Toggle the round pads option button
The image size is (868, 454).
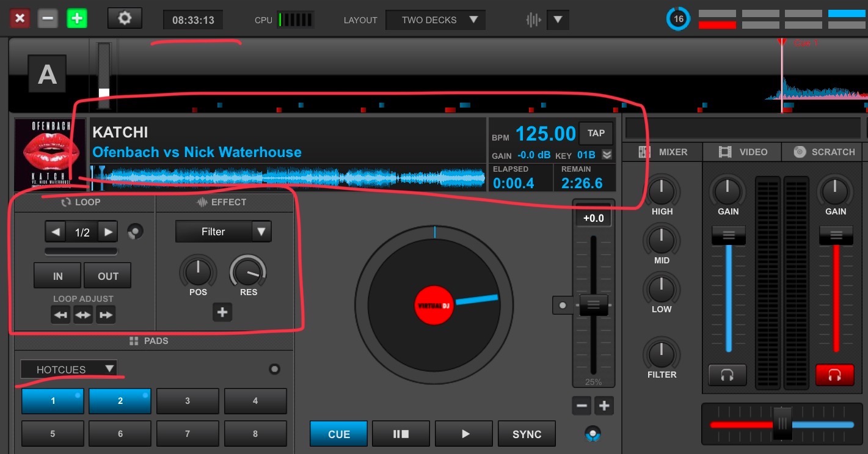tap(274, 369)
